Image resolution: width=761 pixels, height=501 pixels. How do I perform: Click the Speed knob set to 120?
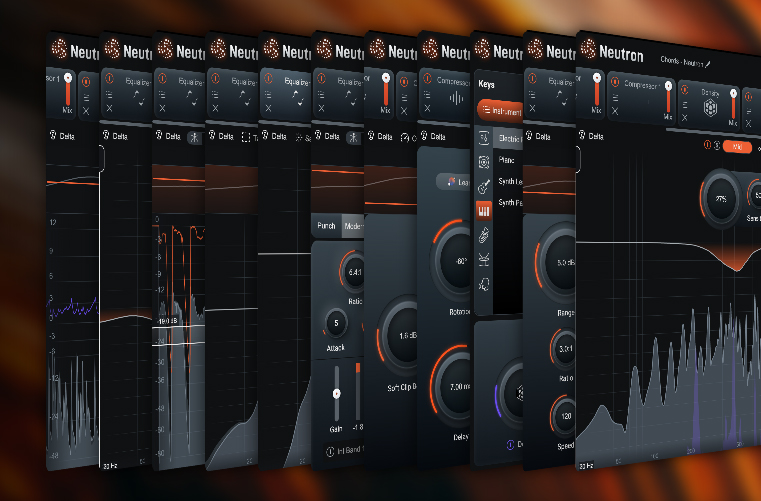pyautogui.click(x=563, y=416)
